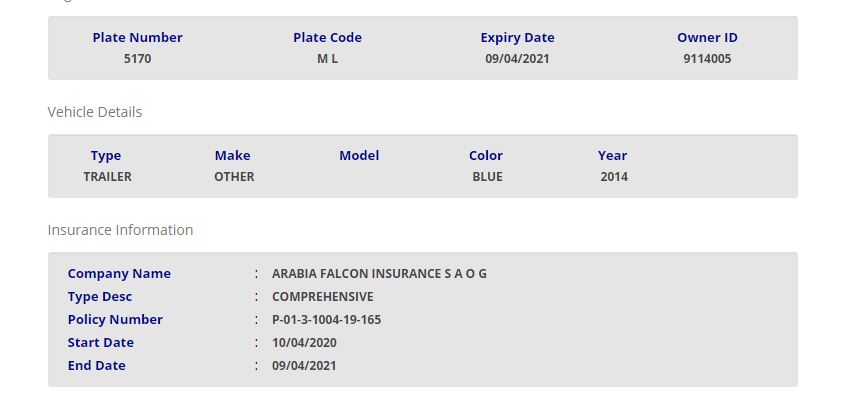Select the Start Date value 10/04/2020
Viewport: 854px width, 405px height.
point(304,343)
